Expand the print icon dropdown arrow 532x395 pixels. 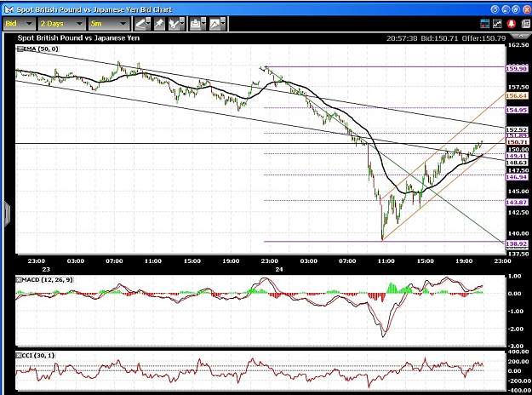tap(203, 24)
